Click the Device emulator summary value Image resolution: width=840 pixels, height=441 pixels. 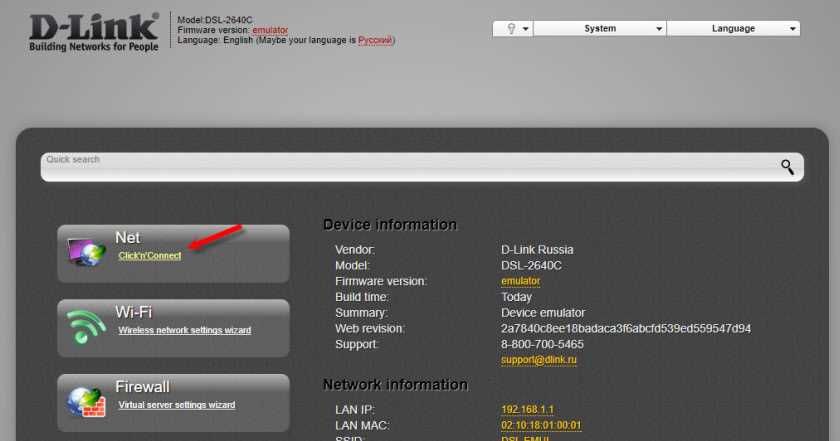pyautogui.click(x=543, y=312)
